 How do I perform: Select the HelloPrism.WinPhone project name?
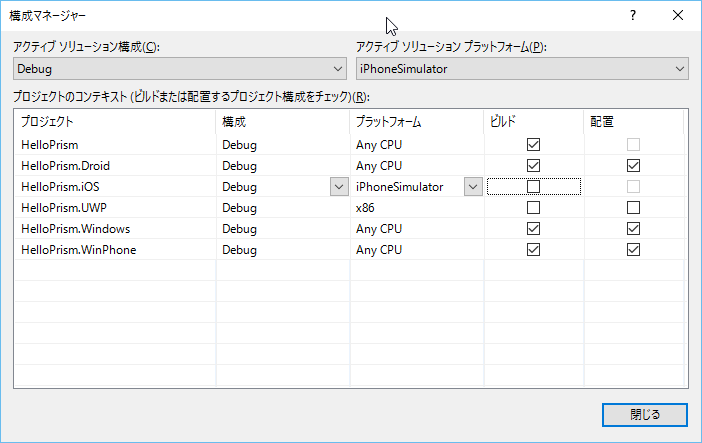[78, 250]
